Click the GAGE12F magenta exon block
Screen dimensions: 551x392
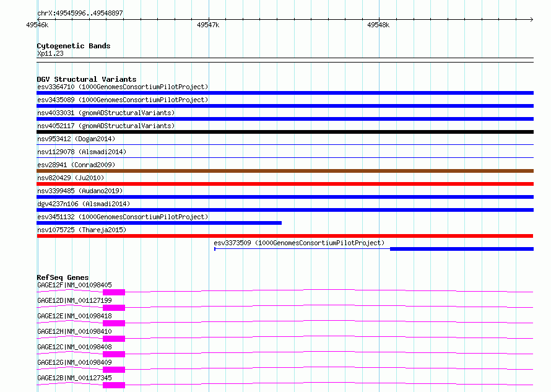click(114, 292)
